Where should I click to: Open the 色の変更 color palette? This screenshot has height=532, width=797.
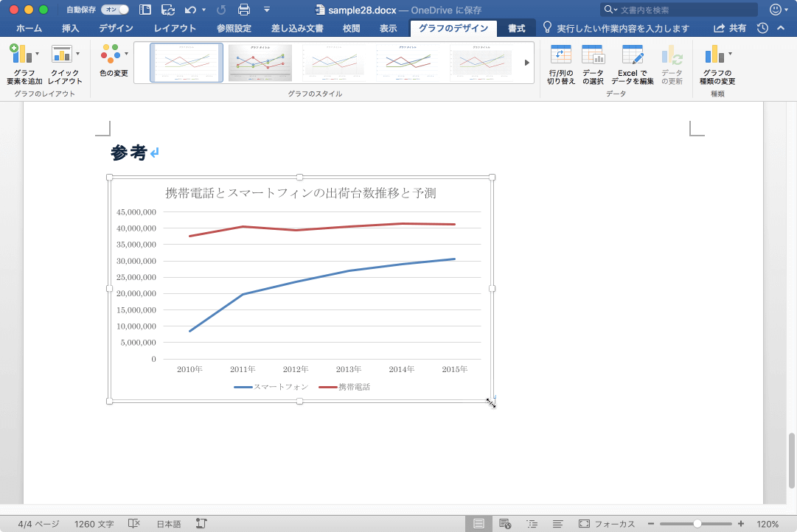[114, 61]
